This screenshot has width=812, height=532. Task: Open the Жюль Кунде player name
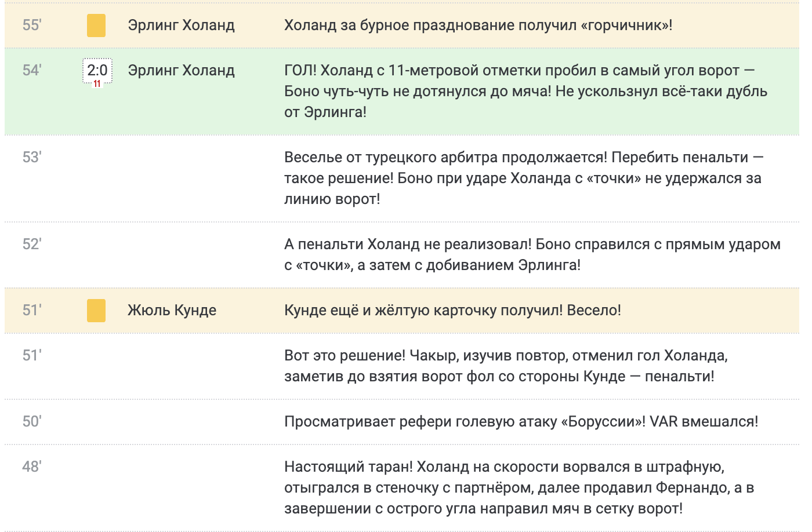pos(172,311)
